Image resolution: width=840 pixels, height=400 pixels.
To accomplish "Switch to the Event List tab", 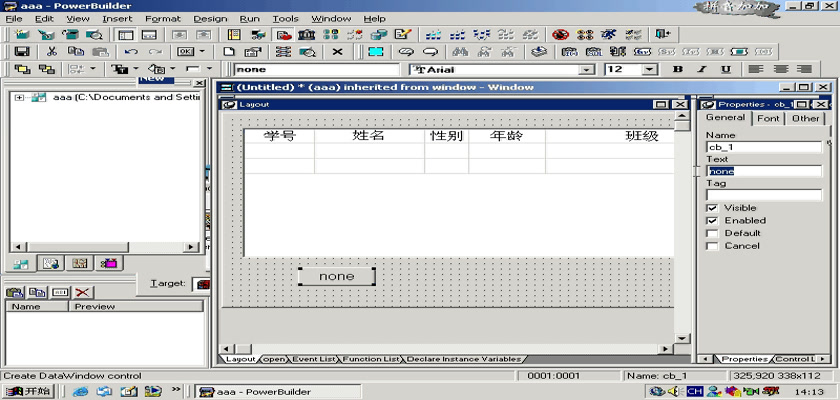I will pyautogui.click(x=314, y=359).
